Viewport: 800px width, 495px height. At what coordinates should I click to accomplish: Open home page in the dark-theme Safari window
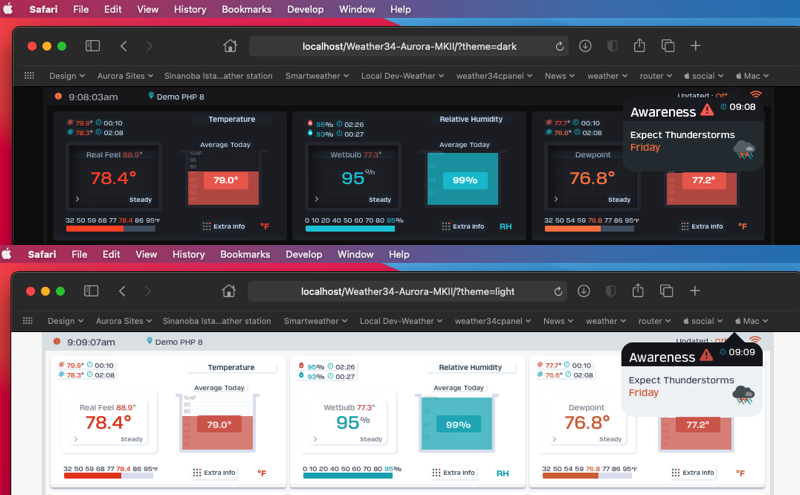(230, 46)
